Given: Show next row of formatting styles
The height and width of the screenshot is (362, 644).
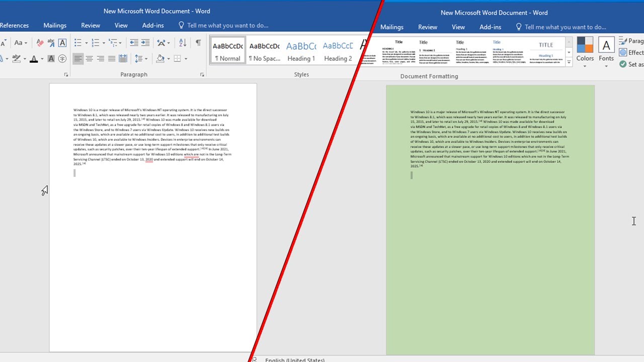Looking at the screenshot, I should pyautogui.click(x=569, y=52).
